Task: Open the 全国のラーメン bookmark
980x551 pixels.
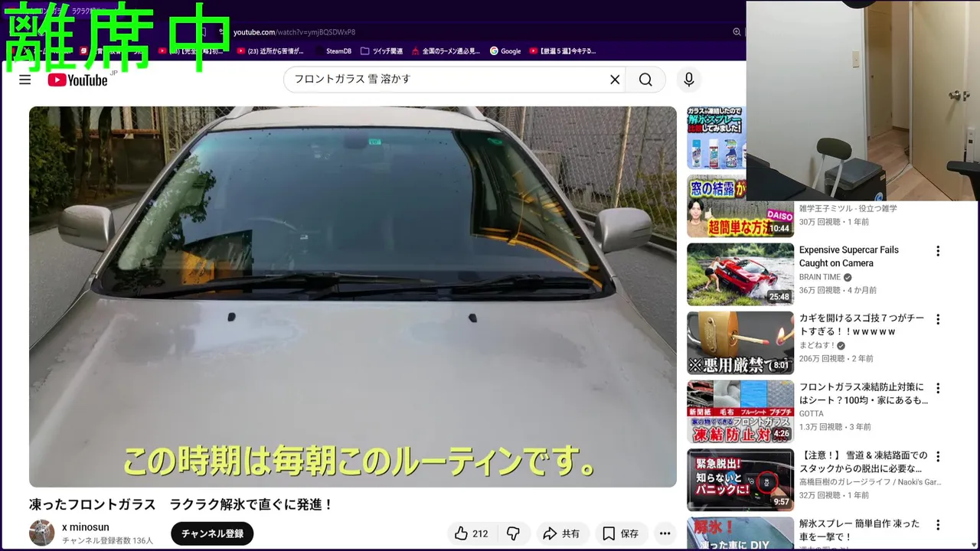Action: click(x=446, y=51)
